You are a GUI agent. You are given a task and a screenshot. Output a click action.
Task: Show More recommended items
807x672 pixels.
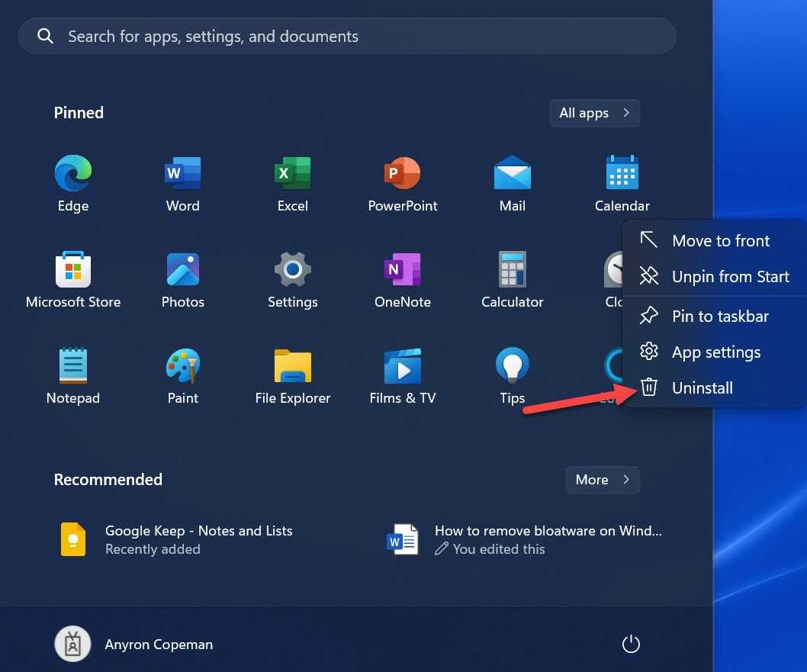602,480
